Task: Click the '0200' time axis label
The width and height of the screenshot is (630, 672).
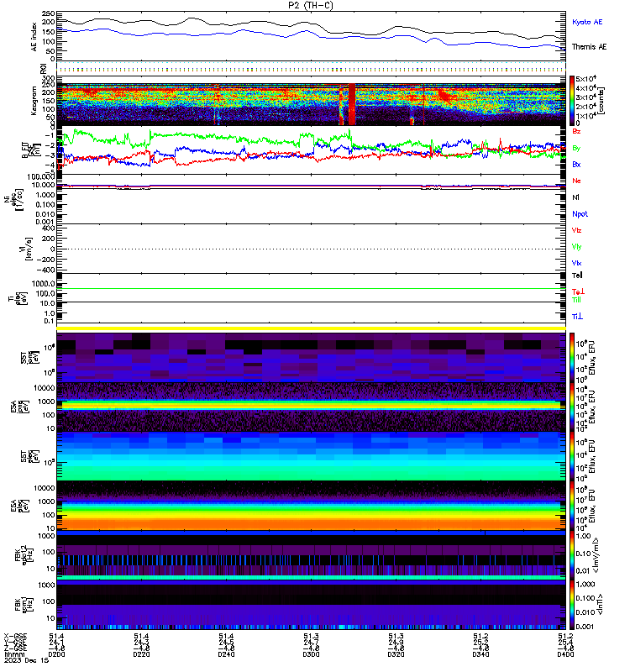Action: click(x=56, y=654)
